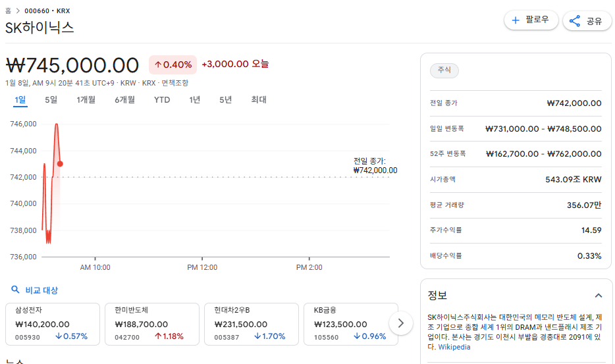Click the 주식 chip label
The height and width of the screenshot is (364, 615).
coord(444,70)
